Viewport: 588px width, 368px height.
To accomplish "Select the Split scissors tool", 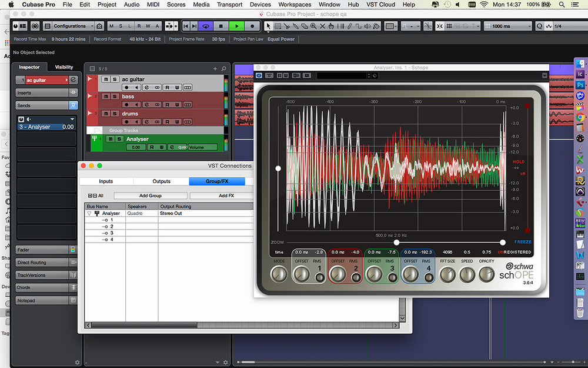I will pyautogui.click(x=286, y=26).
